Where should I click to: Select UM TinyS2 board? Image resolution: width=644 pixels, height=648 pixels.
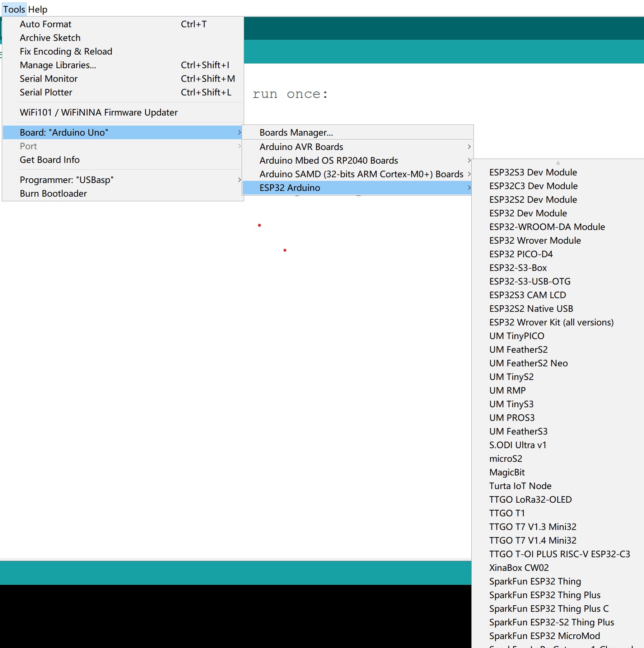click(x=558, y=377)
